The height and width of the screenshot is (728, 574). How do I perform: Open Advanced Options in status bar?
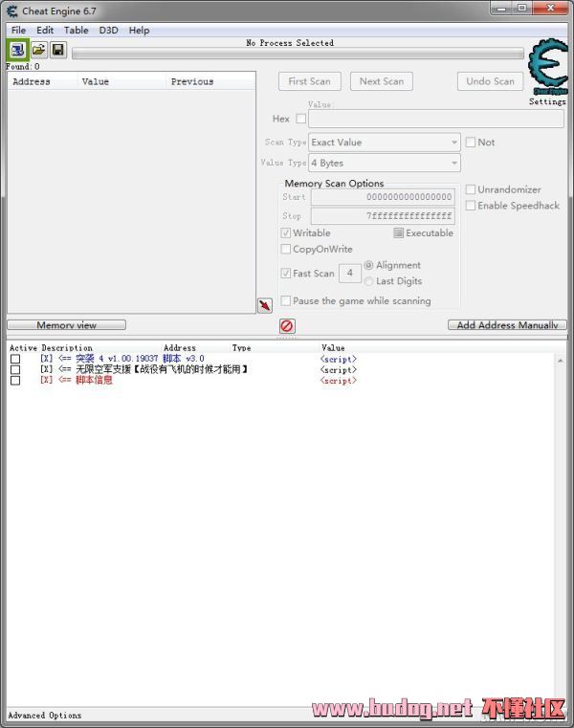pyautogui.click(x=45, y=716)
